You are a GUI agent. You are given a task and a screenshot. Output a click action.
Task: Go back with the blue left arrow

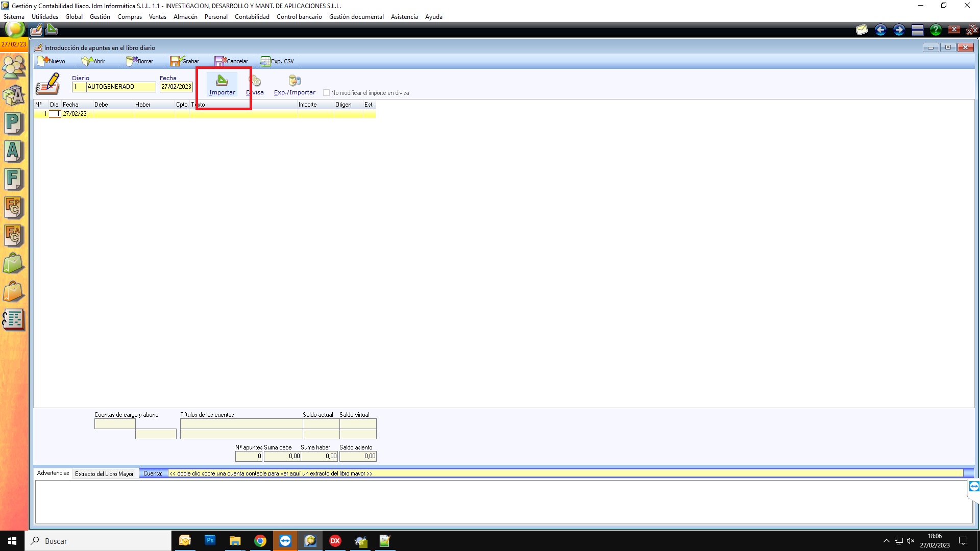(880, 30)
